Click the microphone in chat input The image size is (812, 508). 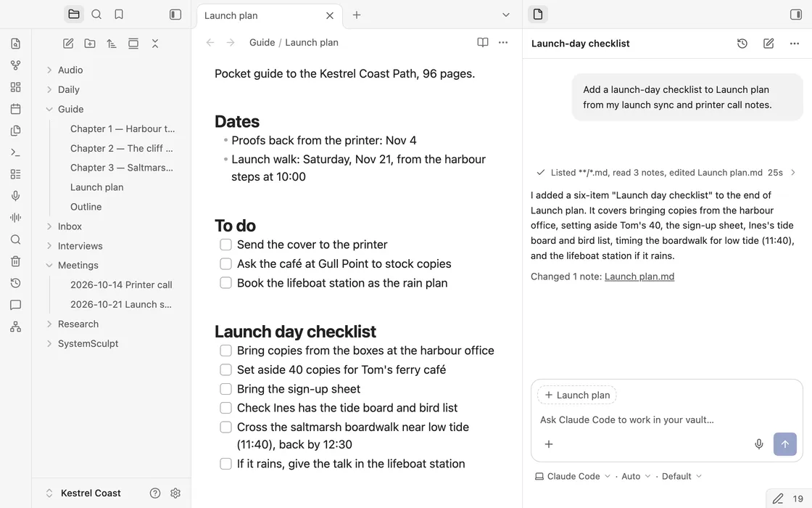(x=758, y=444)
